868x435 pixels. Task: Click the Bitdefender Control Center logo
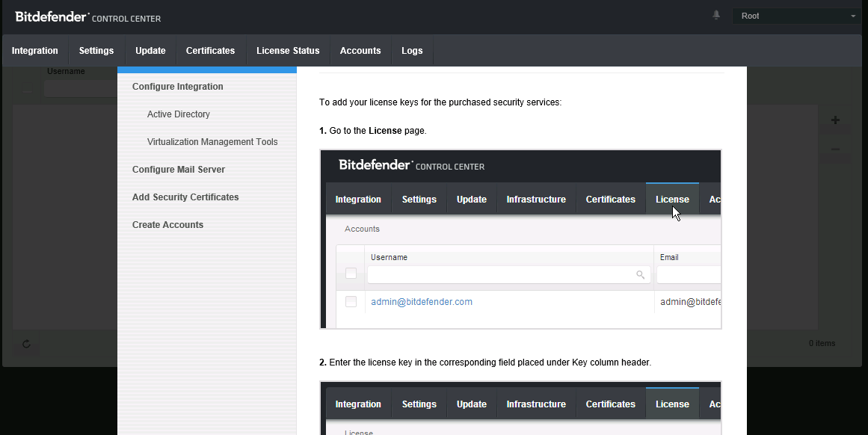click(87, 17)
